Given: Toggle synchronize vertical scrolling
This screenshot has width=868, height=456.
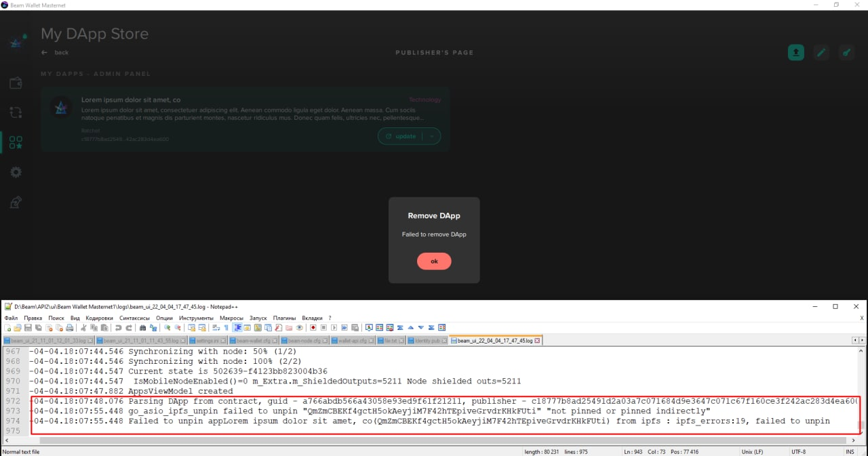Looking at the screenshot, I should pos(191,327).
